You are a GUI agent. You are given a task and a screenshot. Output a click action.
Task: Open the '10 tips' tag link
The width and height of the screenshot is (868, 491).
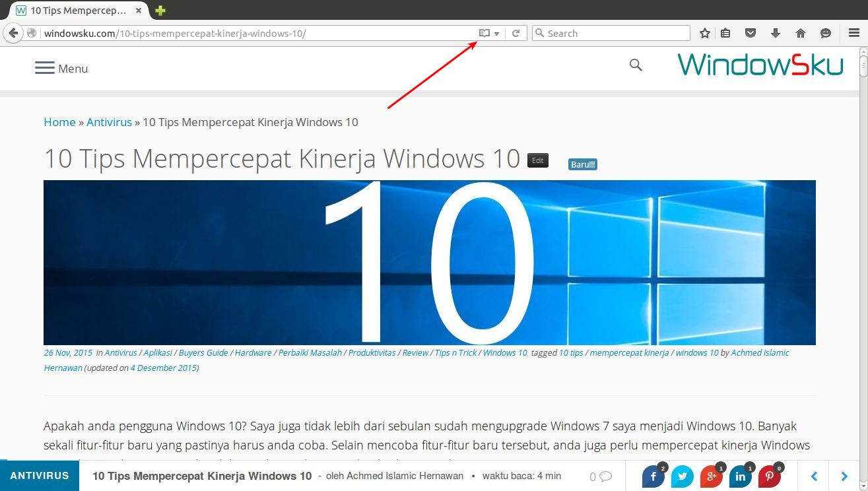point(571,352)
